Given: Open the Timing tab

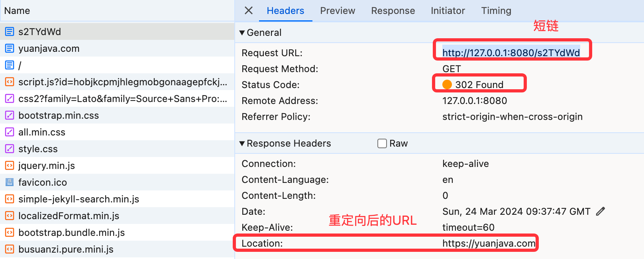Looking at the screenshot, I should point(496,11).
